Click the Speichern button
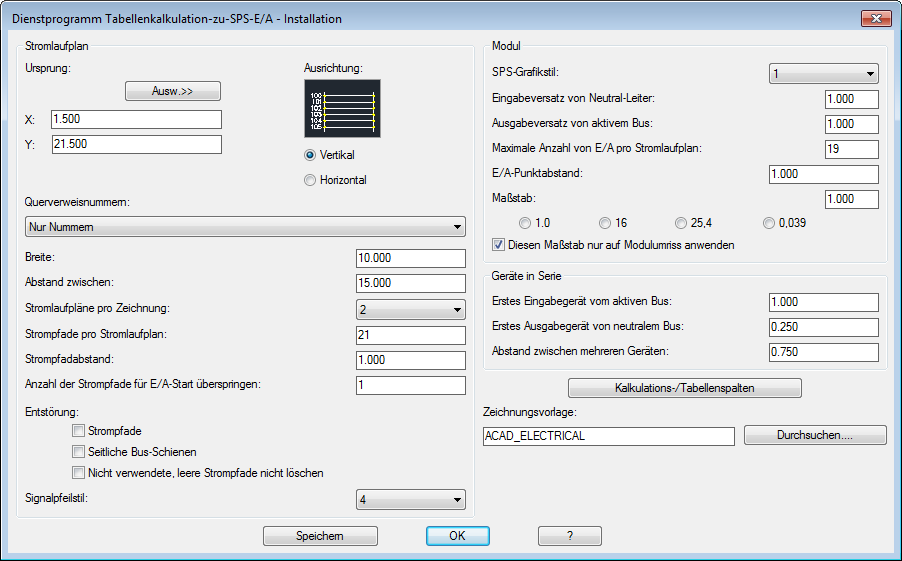This screenshot has height=561, width=902. [x=320, y=536]
